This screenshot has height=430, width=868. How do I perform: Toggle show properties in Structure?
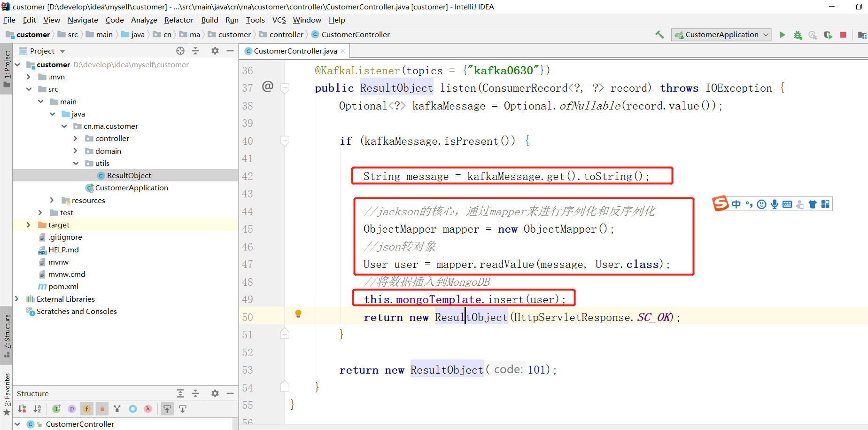(x=72, y=409)
